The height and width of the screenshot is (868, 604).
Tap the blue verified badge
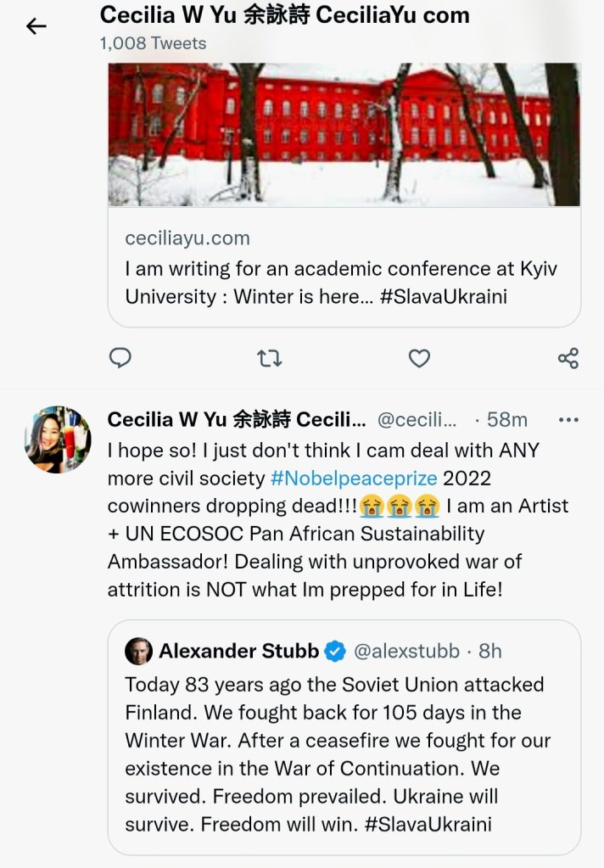click(335, 651)
